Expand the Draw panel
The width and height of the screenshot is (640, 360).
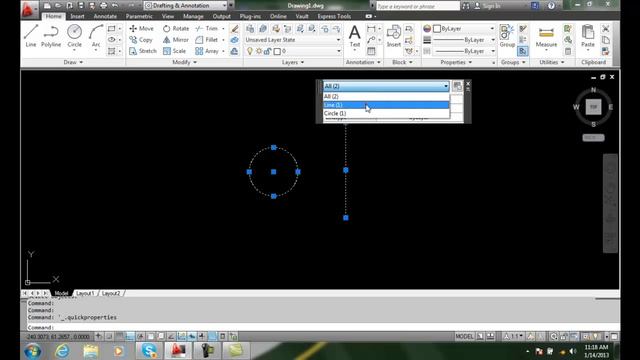coord(73,62)
